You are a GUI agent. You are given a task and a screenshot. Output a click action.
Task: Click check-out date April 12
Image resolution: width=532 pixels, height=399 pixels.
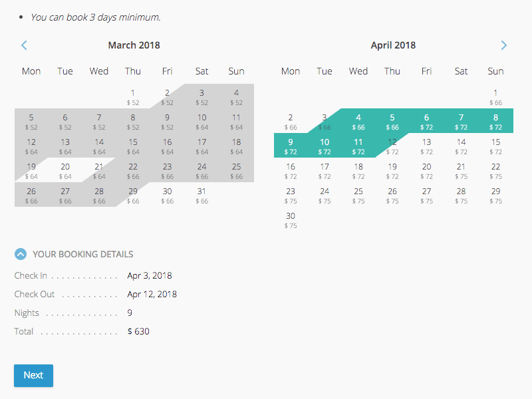coord(392,146)
